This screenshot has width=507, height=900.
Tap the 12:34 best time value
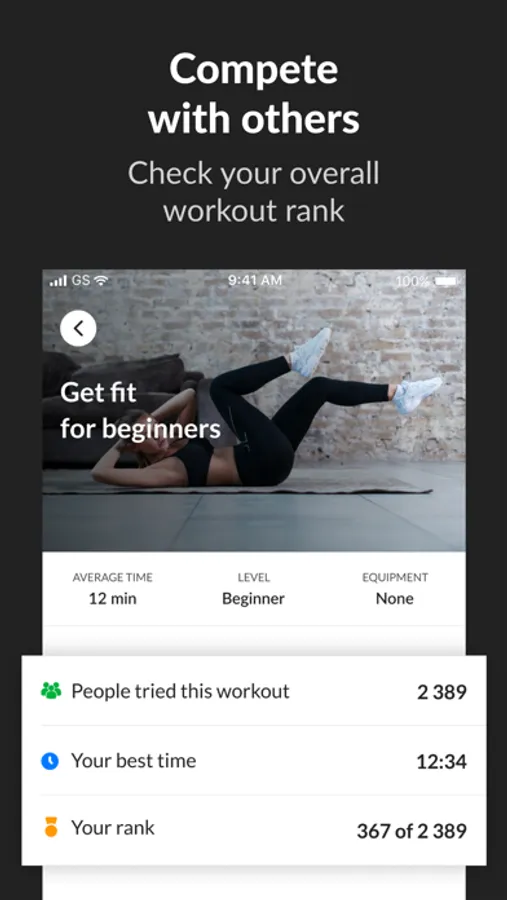(x=441, y=762)
